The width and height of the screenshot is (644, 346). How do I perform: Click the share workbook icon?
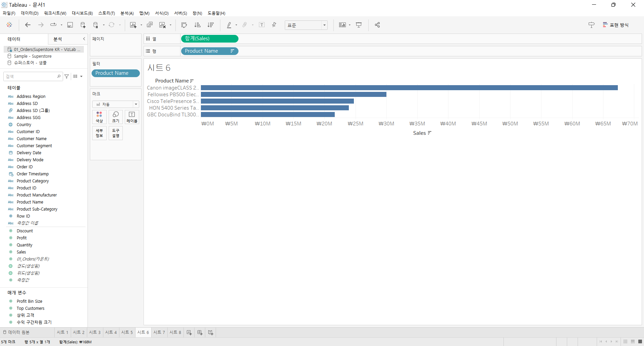tap(377, 25)
